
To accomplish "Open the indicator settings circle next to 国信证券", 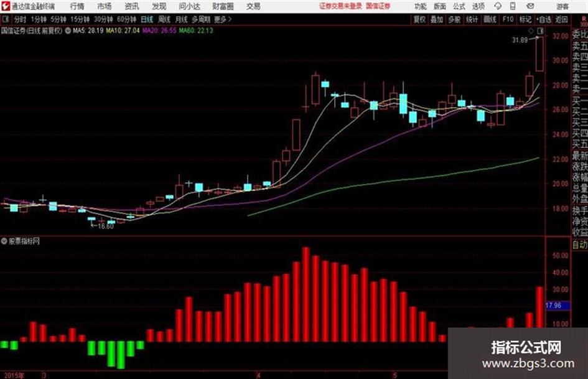I will pyautogui.click(x=68, y=30).
